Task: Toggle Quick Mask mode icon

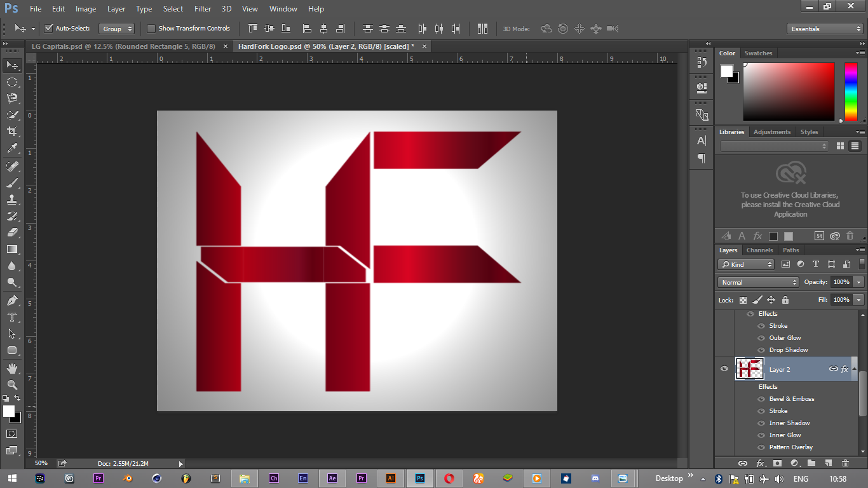Action: tap(12, 433)
